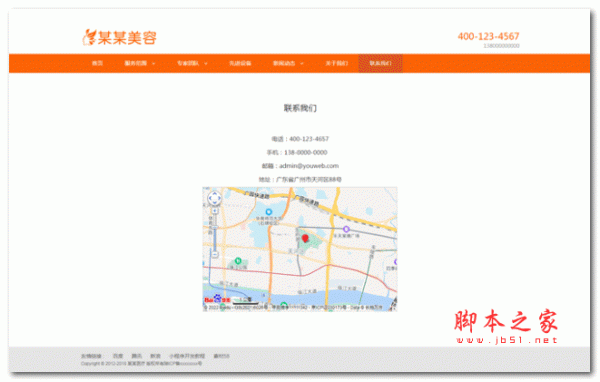Open the 服务范围 navigation item
Screen dimensions: 600x382
click(x=135, y=63)
